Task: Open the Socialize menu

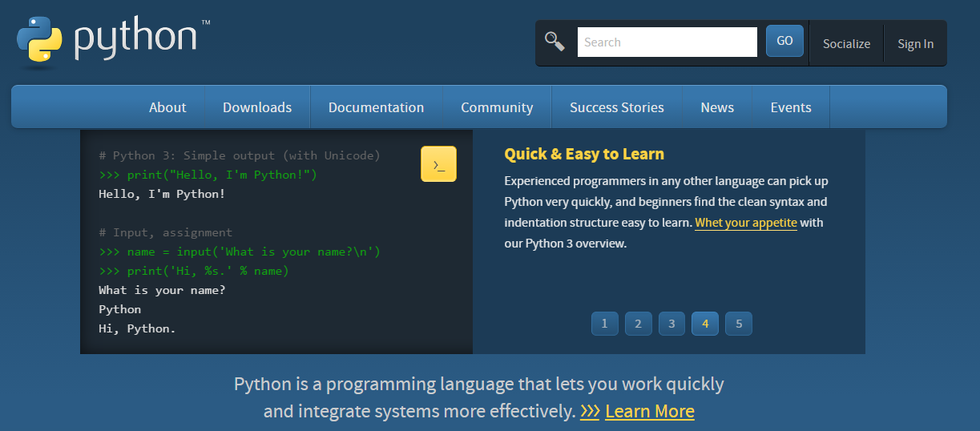Action: tap(846, 44)
